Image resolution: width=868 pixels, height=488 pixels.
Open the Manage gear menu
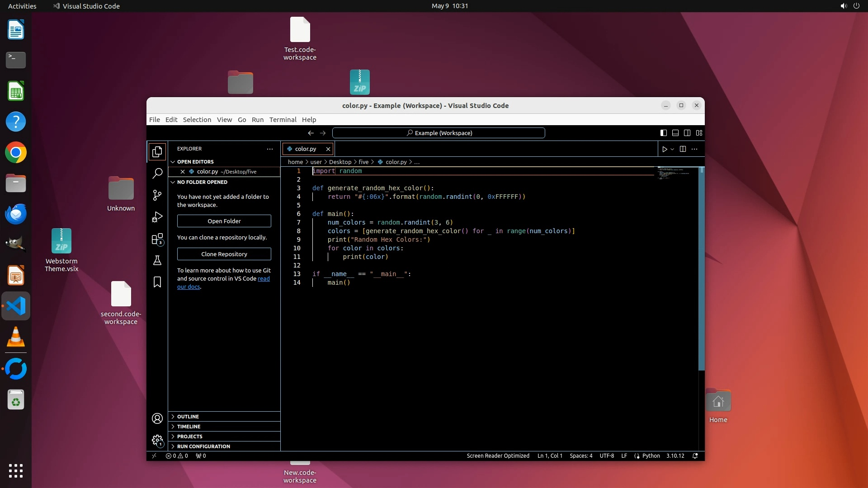[x=157, y=440]
